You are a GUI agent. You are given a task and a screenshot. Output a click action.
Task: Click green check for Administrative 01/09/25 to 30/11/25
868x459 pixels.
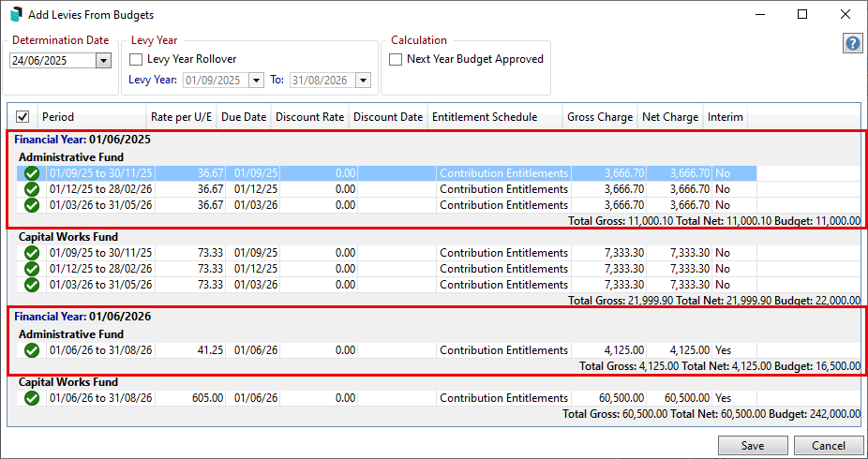[32, 173]
